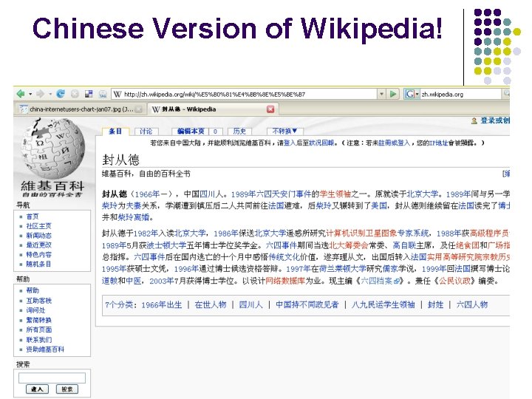The image size is (532, 399).
Task: Click the Wikipedia sidebar search field
Action: click(52, 378)
